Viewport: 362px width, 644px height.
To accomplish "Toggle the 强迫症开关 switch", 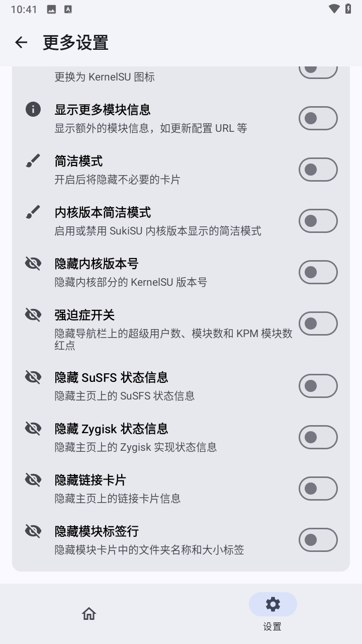I will coord(318,324).
